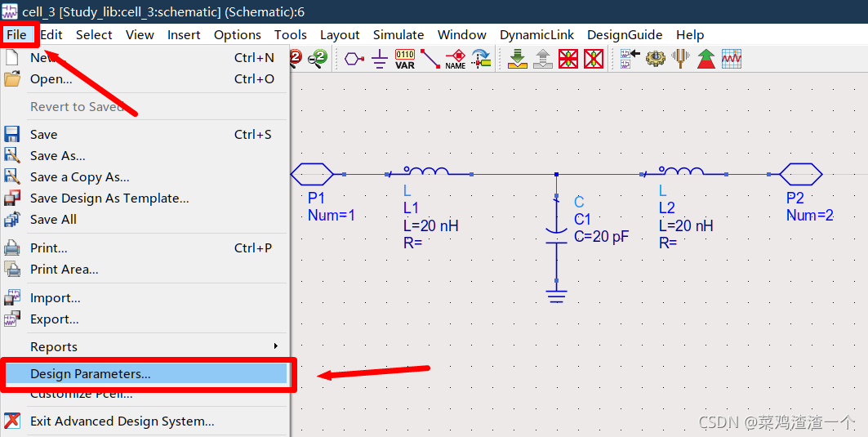Click the 'Num=2' label under P2

click(x=810, y=216)
